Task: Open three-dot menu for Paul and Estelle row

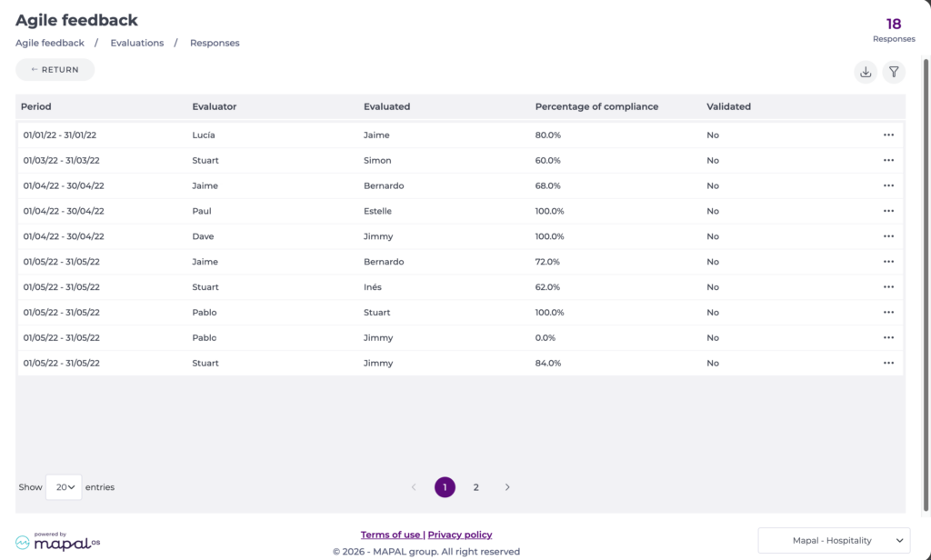Action: (888, 211)
